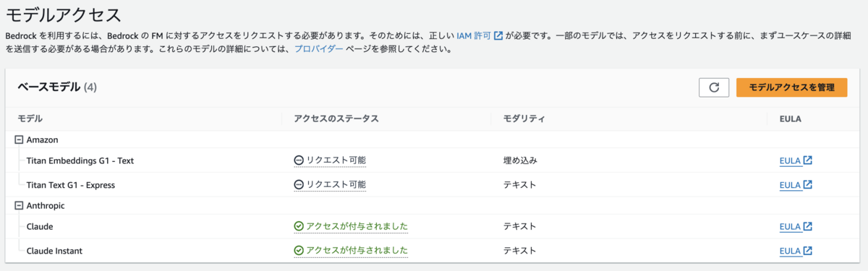Click リクエスト可能 status for Titan Text Express
The width and height of the screenshot is (868, 271).
[x=330, y=185]
